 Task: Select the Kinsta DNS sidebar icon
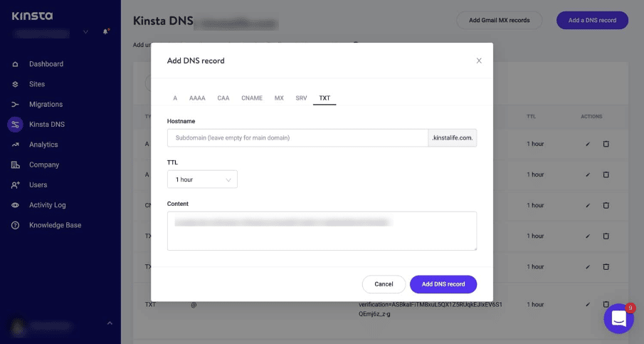point(15,125)
